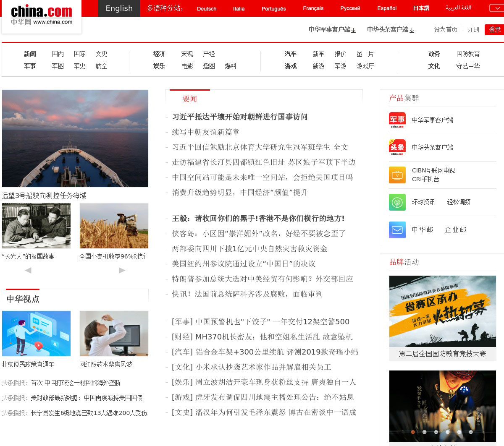The height and width of the screenshot is (446, 504).
Task: Expand the language list dropdown arrow
Action: (496, 8)
